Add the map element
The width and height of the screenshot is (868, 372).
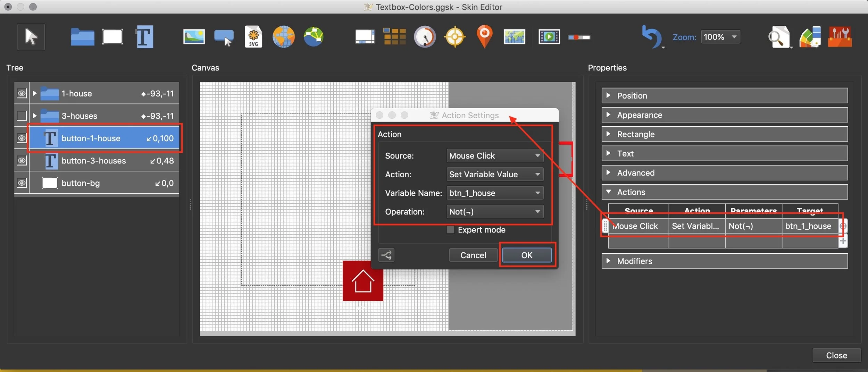514,37
